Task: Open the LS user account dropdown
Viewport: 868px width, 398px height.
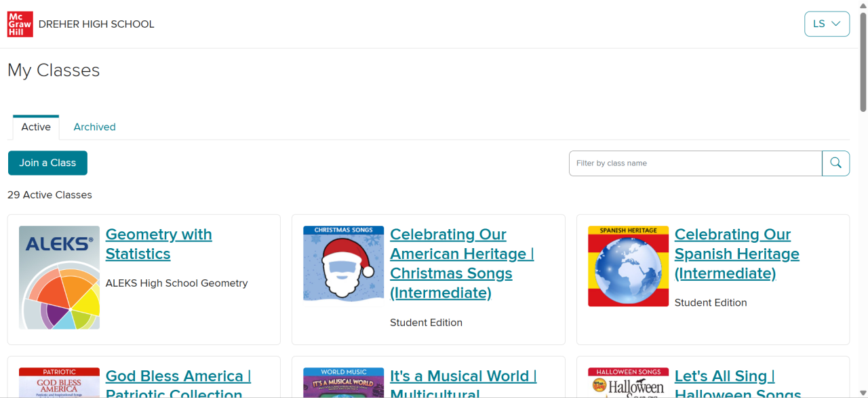Action: tap(827, 24)
